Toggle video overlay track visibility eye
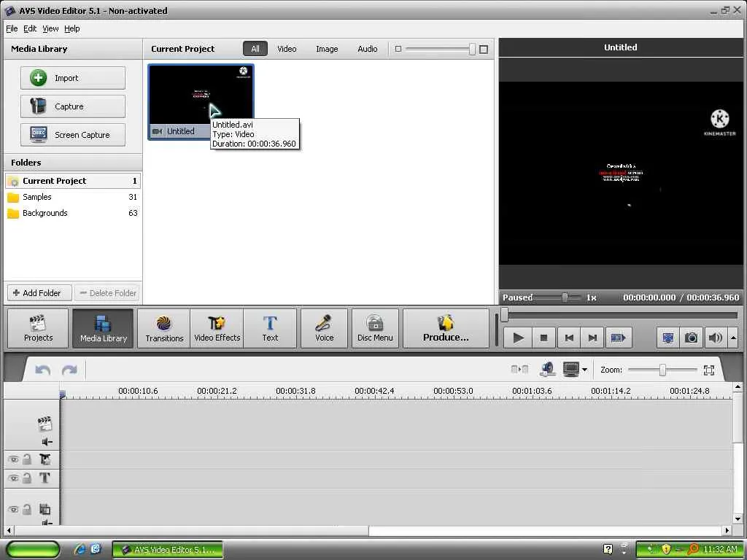Image resolution: width=747 pixels, height=560 pixels. tap(13, 509)
